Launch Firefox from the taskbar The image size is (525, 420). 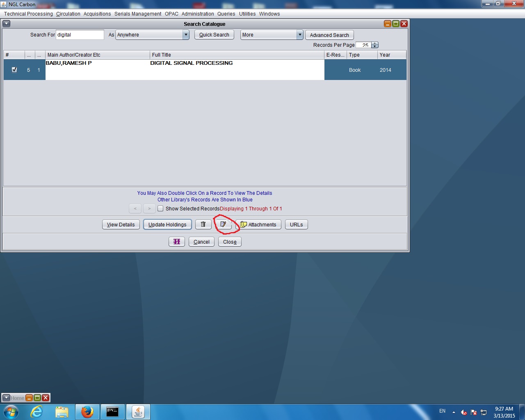(87, 411)
